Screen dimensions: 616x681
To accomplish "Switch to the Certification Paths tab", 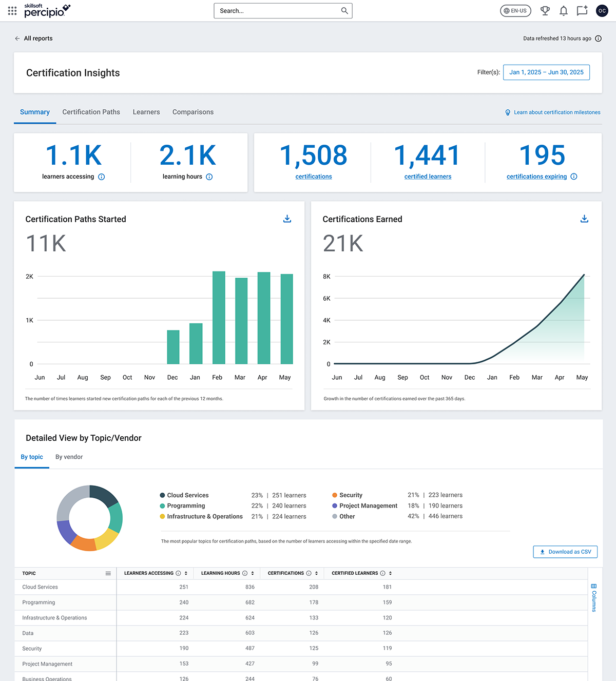I will click(x=91, y=112).
